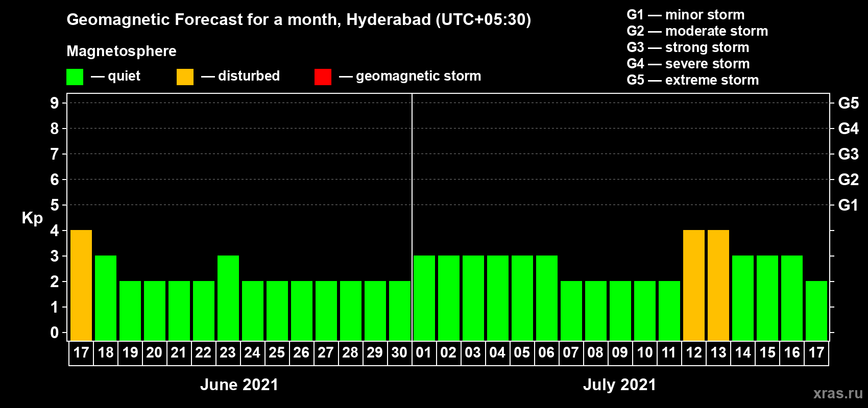Image resolution: width=868 pixels, height=408 pixels.
Task: Click the Kp axis value 7
Action: tap(55, 154)
